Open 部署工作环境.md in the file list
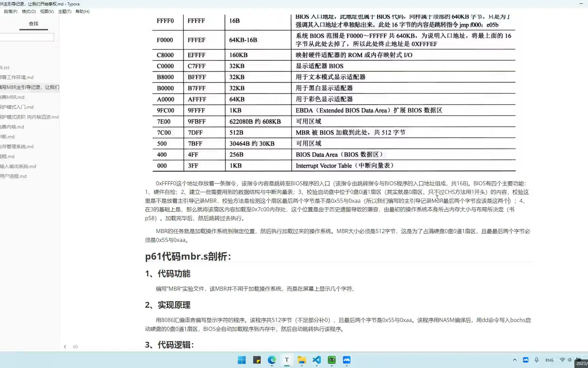The image size is (588, 368). pyautogui.click(x=17, y=77)
